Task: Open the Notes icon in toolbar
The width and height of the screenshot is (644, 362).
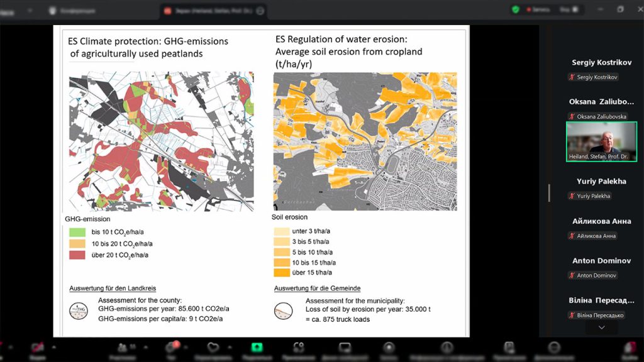Action: [x=508, y=348]
